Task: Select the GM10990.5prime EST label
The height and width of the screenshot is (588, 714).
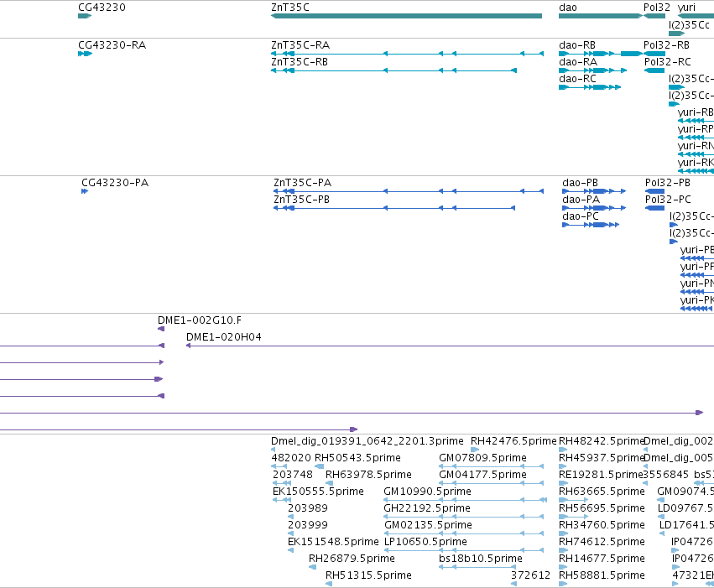Action: point(427,492)
